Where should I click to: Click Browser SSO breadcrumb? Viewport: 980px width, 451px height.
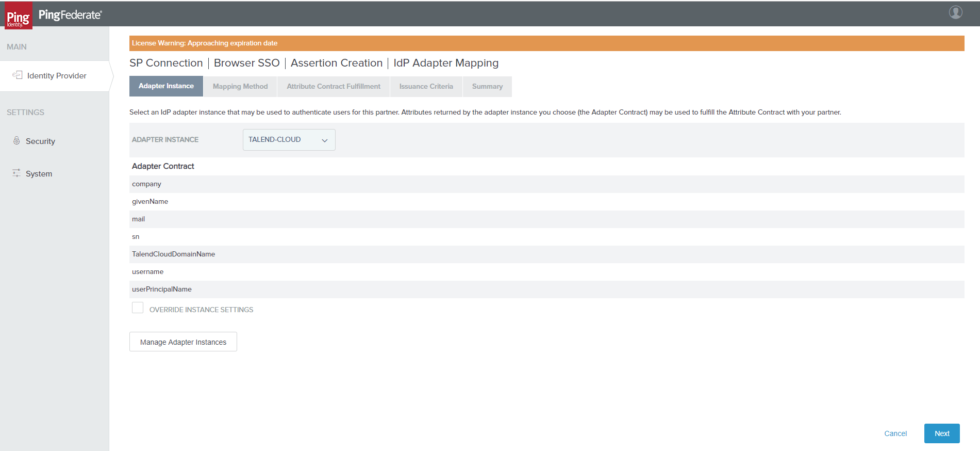pyautogui.click(x=246, y=63)
